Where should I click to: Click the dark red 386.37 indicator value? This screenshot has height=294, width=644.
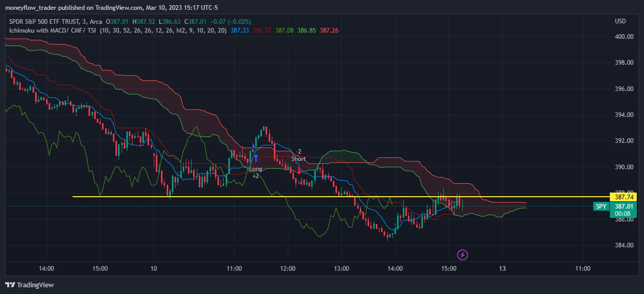coord(262,31)
